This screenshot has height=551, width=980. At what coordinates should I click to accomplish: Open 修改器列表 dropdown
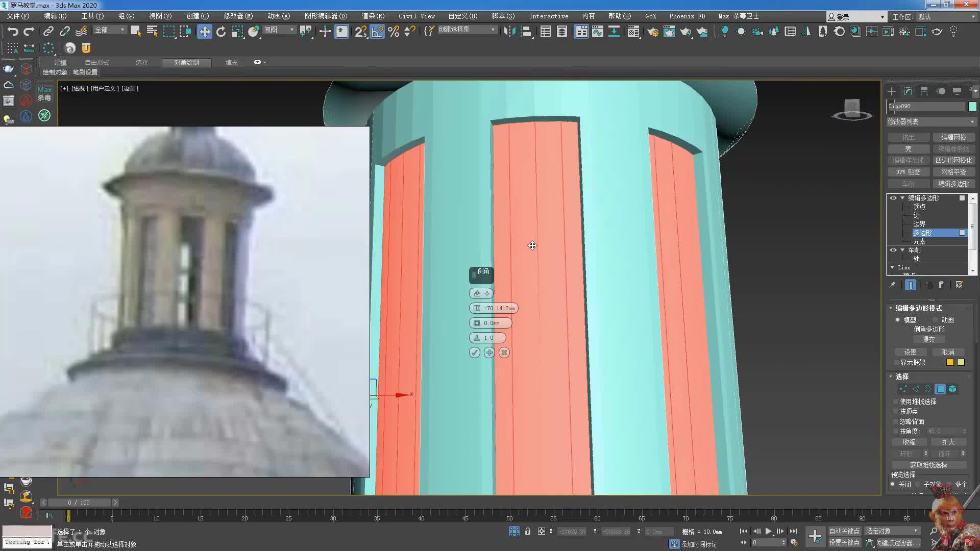931,121
